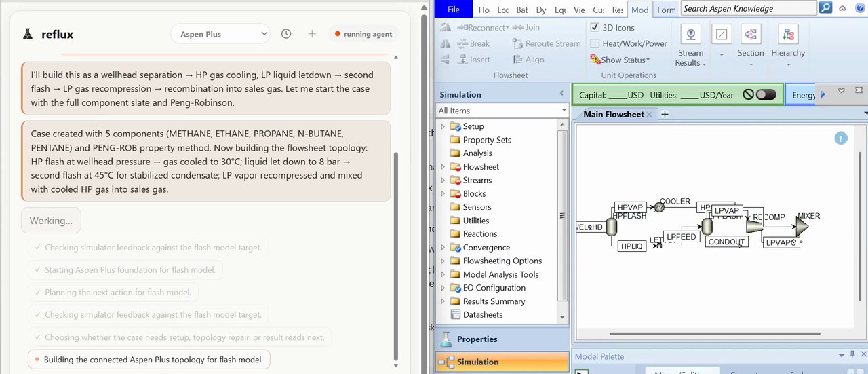Screen dimensions: 868x374
Task: Select the COOLER heat exchanger block
Action: pos(658,207)
